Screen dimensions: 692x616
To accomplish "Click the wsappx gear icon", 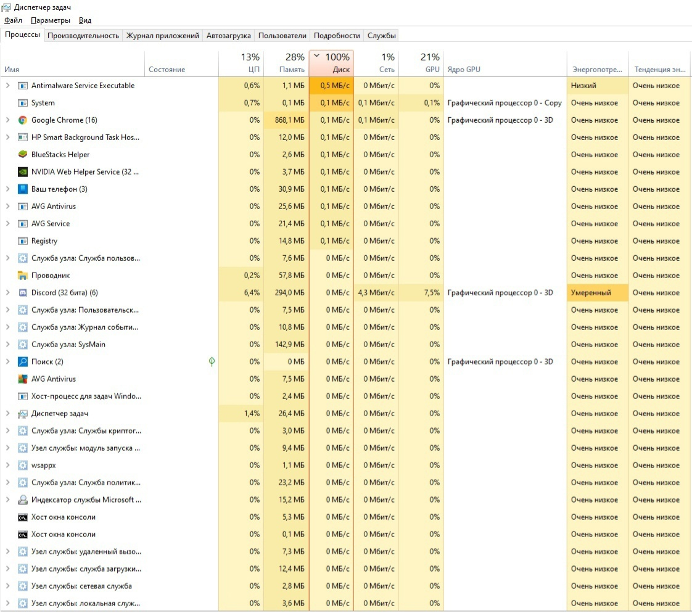I will [x=22, y=465].
